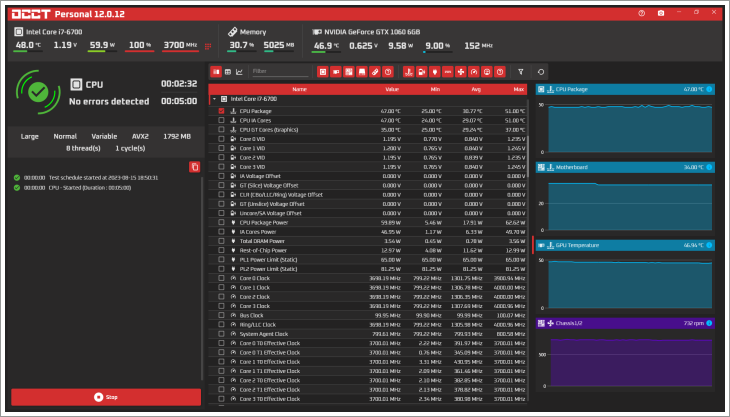Check the IA Voltage Offset checkbox
Screen dimensions: 730x417
221,176
